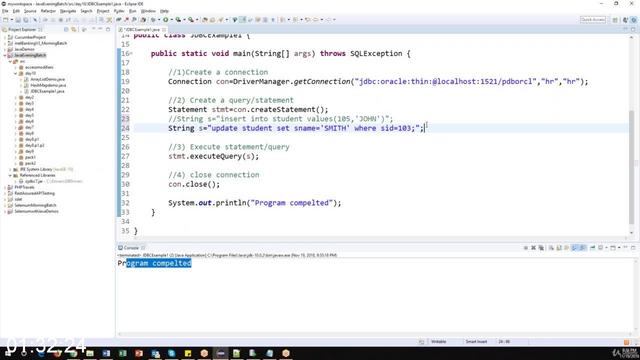Select the ojdbc7.jar library entry
640x360 pixels.
(33, 181)
